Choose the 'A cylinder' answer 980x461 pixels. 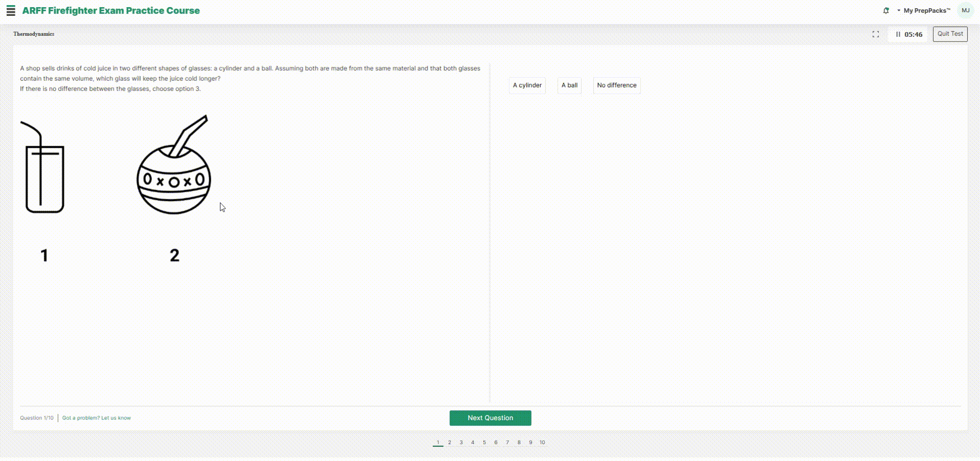tap(527, 85)
